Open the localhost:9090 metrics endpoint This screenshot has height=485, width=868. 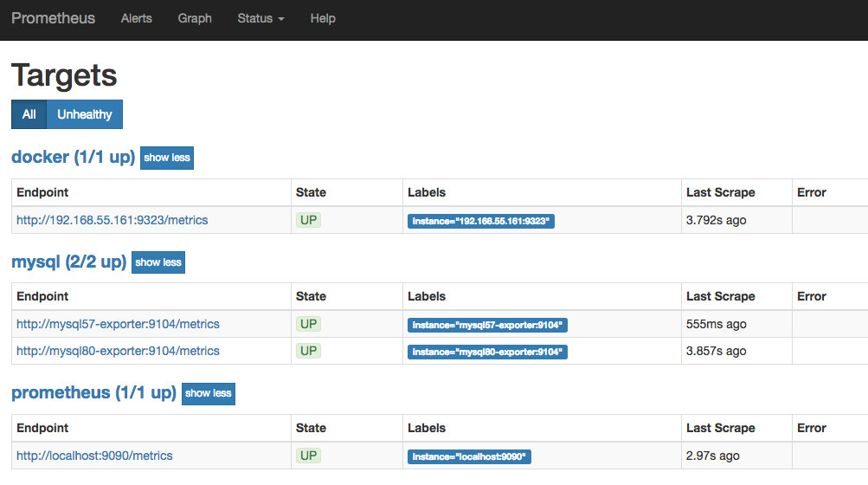(x=94, y=456)
